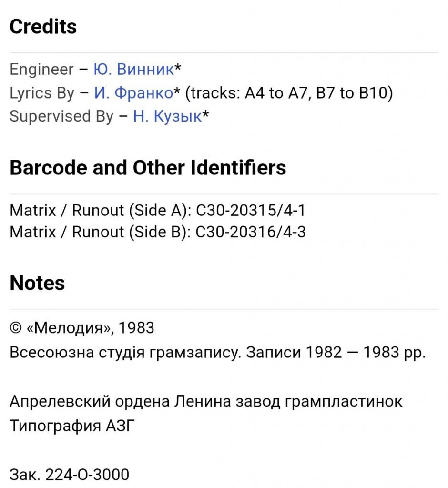Click the Barcode and Other Identifiers heading
Viewport: 448px width, 488px height.
click(x=148, y=168)
